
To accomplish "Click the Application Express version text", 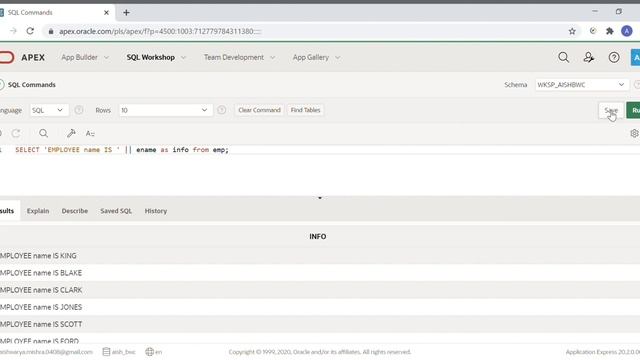I will click(603, 352).
